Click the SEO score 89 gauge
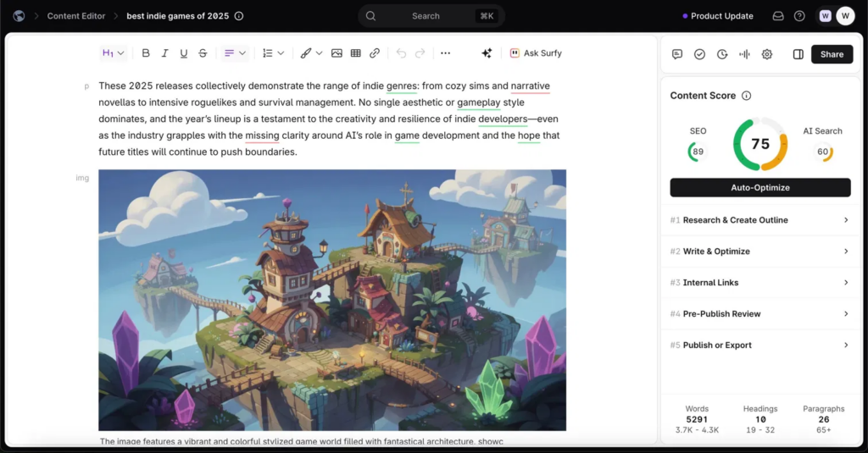Image resolution: width=868 pixels, height=453 pixels. coord(698,152)
